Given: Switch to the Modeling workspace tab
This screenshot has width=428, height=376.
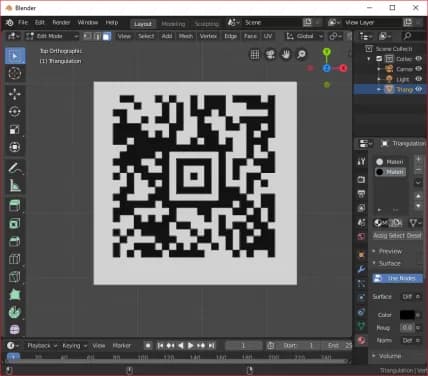Looking at the screenshot, I should (173, 24).
